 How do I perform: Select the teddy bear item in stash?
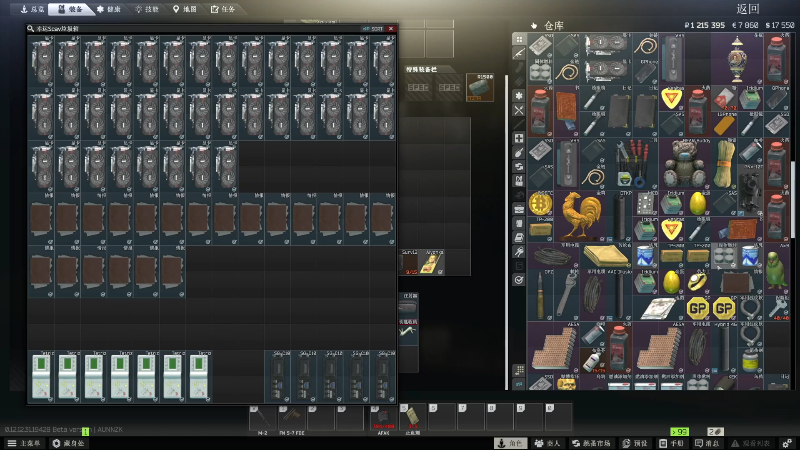point(684,164)
